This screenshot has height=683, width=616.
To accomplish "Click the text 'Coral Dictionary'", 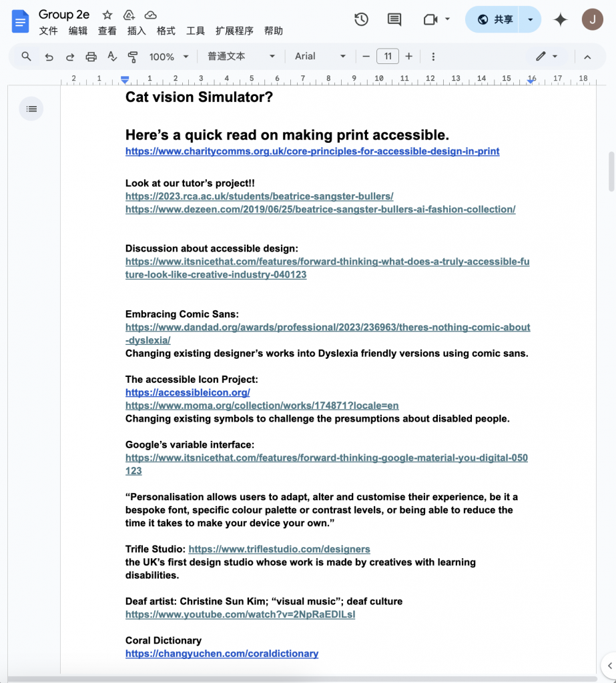I will click(x=164, y=641).
